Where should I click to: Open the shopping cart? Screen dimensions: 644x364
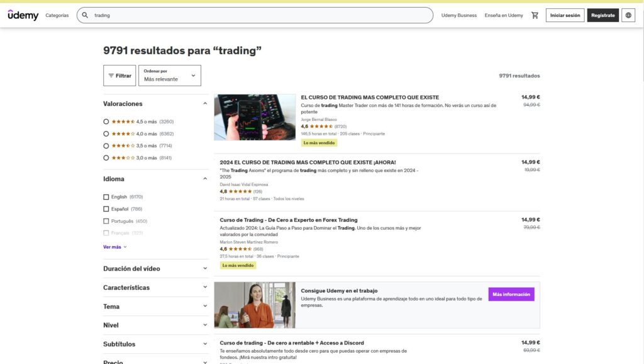tap(535, 15)
